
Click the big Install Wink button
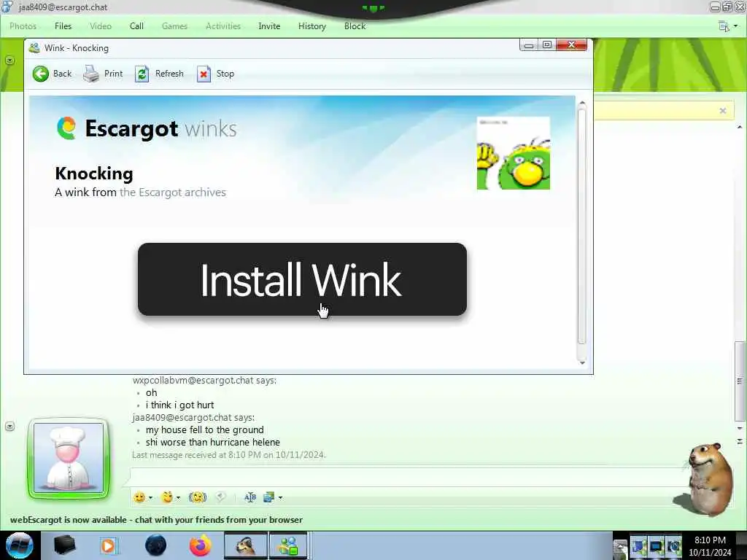(302, 279)
